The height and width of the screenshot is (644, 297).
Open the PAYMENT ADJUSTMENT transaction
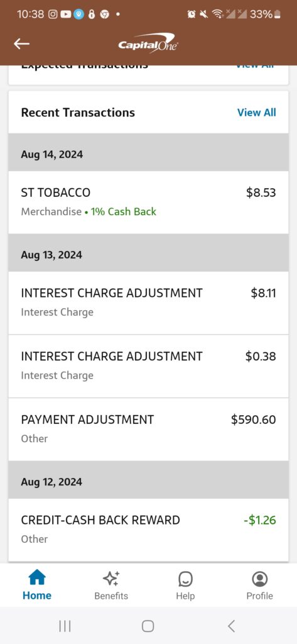click(x=148, y=429)
